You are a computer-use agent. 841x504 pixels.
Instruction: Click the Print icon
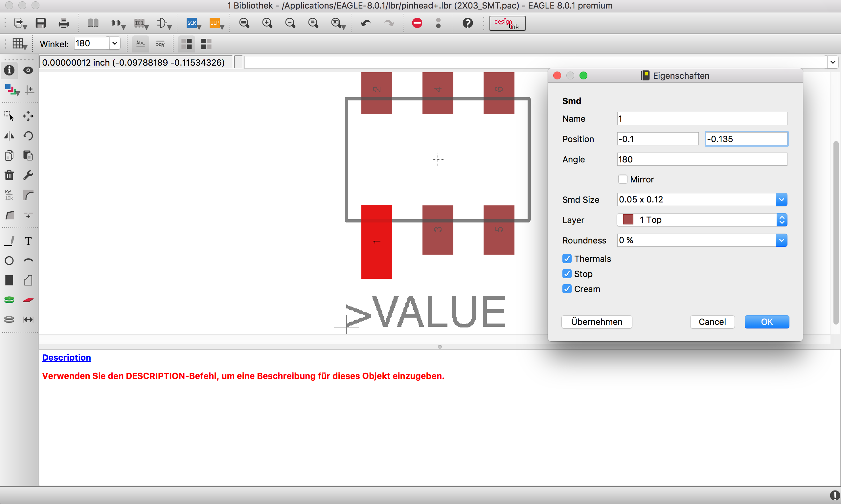64,23
